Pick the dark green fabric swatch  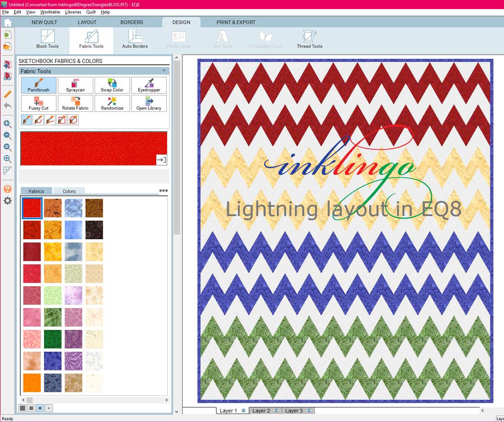point(52,339)
